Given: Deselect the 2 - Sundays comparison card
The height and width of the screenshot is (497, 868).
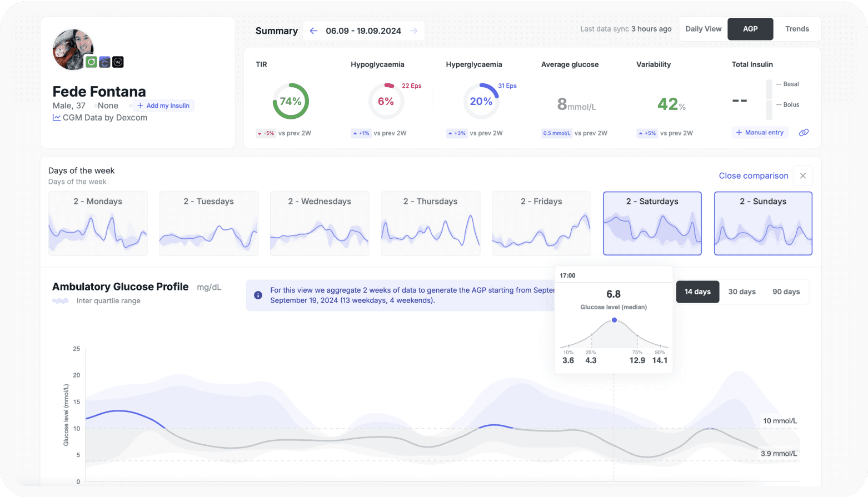Looking at the screenshot, I should (x=762, y=223).
